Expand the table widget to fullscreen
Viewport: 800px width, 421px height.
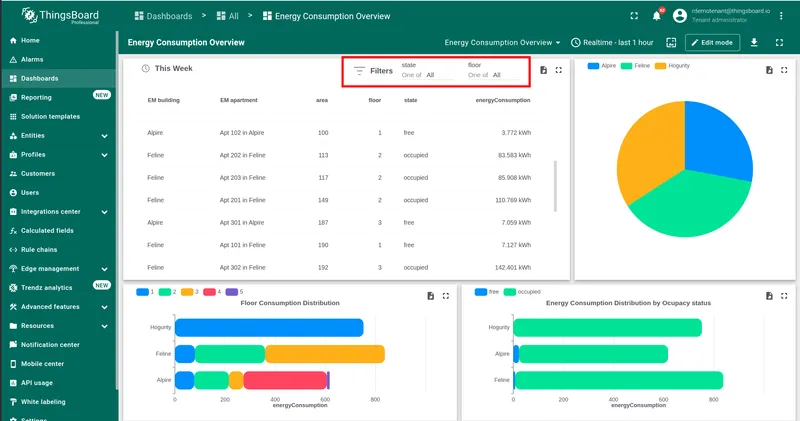(x=559, y=70)
